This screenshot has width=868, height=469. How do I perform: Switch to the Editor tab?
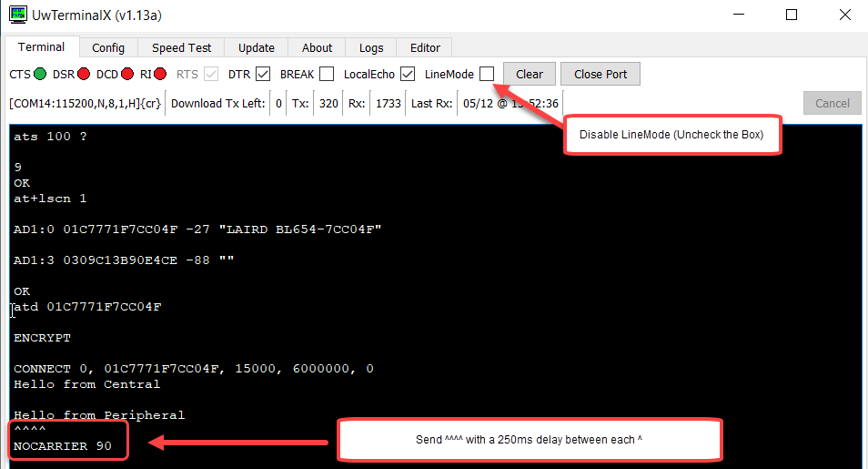(425, 48)
